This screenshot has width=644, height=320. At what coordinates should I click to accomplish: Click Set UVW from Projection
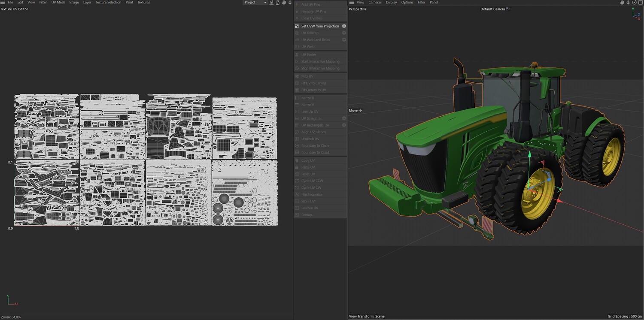click(320, 26)
